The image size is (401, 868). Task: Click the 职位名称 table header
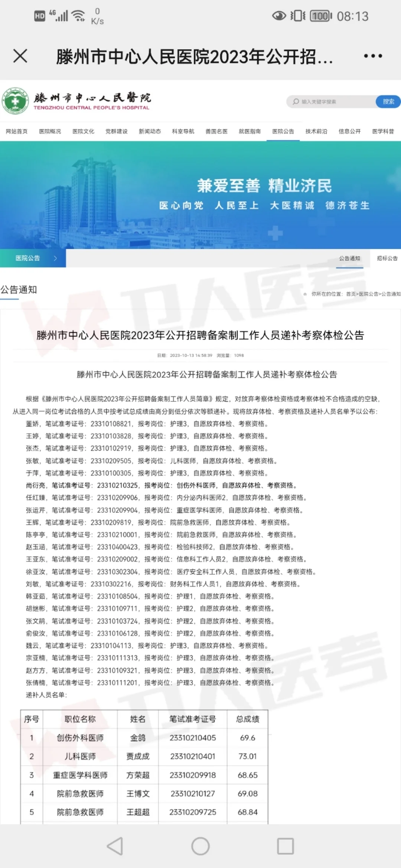[x=80, y=719]
